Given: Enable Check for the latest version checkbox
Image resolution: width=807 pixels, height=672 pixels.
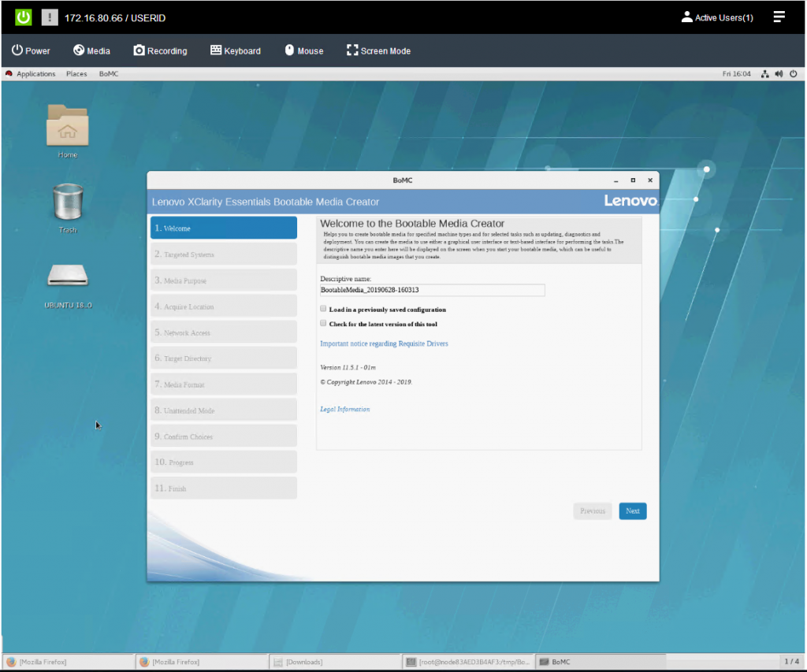Looking at the screenshot, I should point(323,323).
